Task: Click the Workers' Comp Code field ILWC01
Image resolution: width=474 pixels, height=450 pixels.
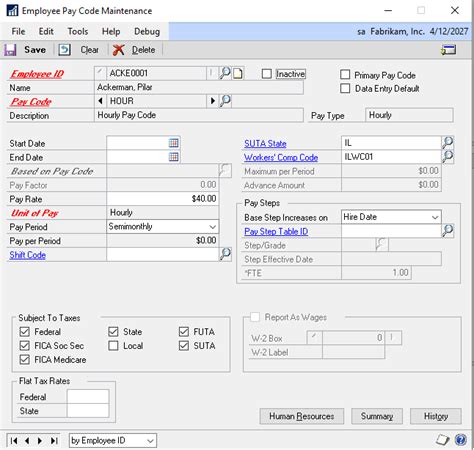Action: coord(391,157)
